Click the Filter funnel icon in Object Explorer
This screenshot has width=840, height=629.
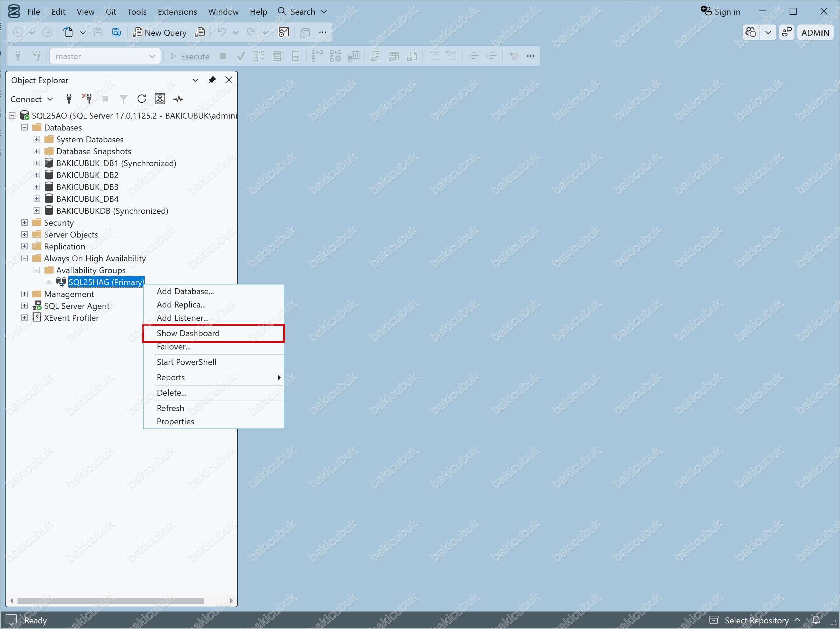[124, 99]
